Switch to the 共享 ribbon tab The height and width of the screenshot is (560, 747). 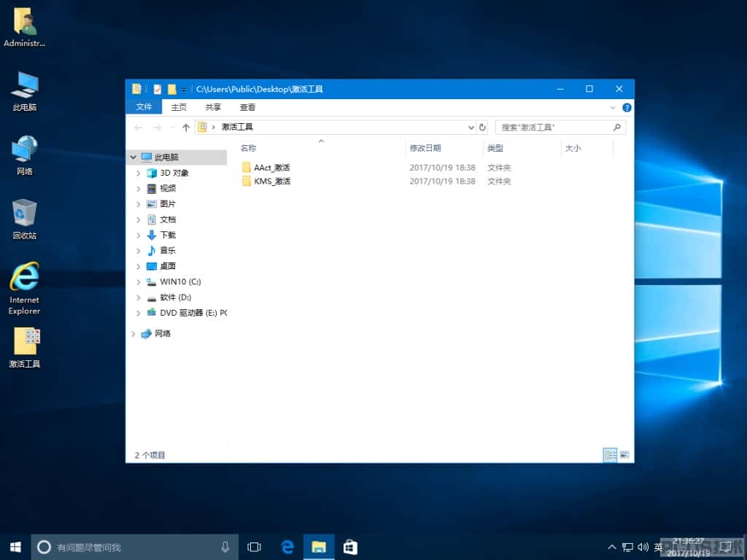(213, 107)
